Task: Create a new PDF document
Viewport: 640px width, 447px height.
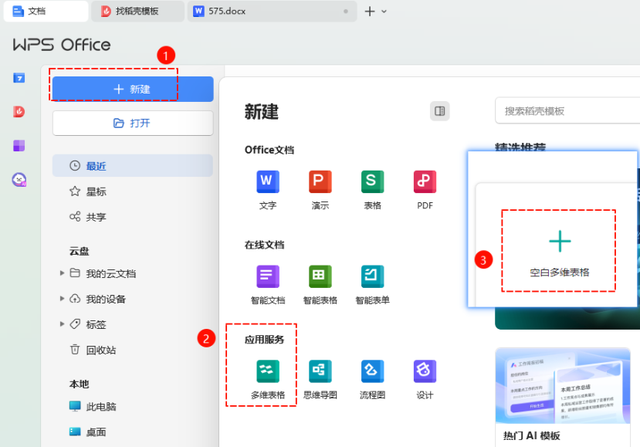Action: [425, 190]
